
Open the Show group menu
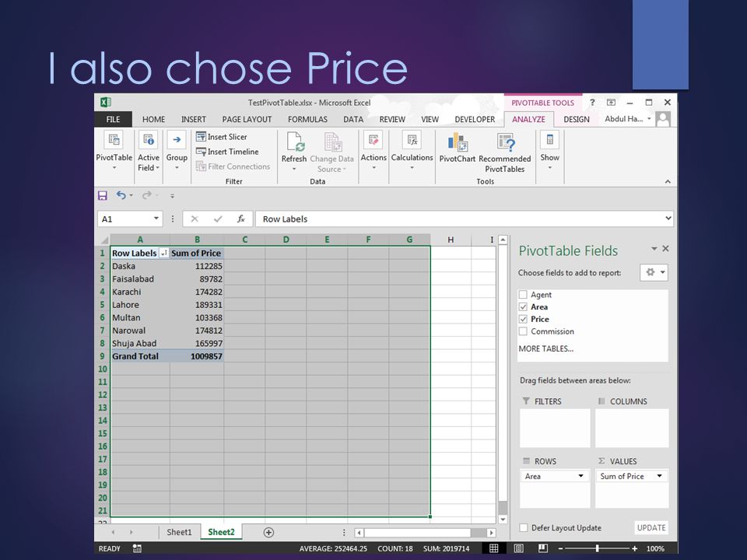point(550,152)
